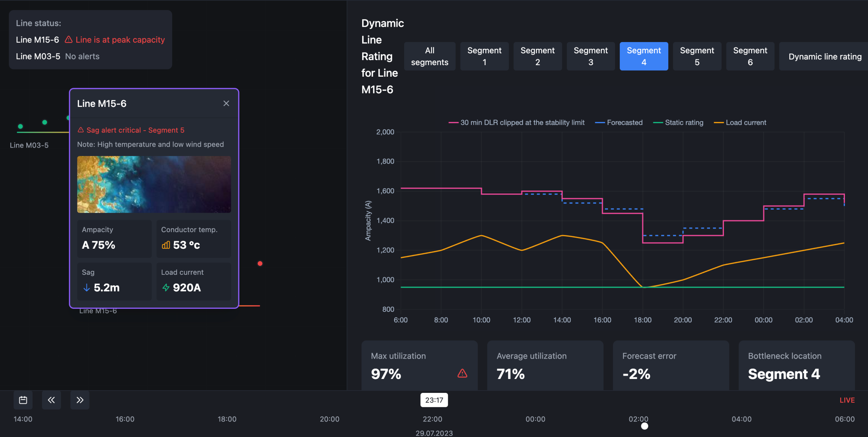Click the white timeline playhead dot
The image size is (868, 437).
pos(645,426)
